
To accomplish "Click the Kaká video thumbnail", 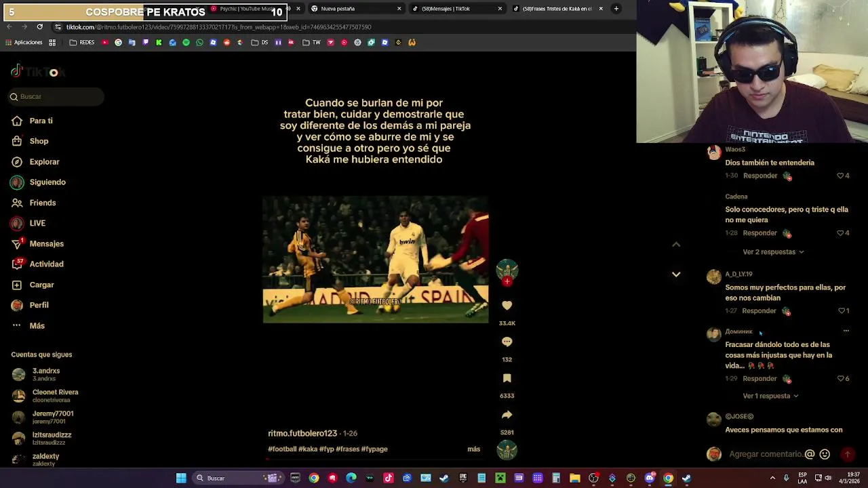I will (376, 260).
